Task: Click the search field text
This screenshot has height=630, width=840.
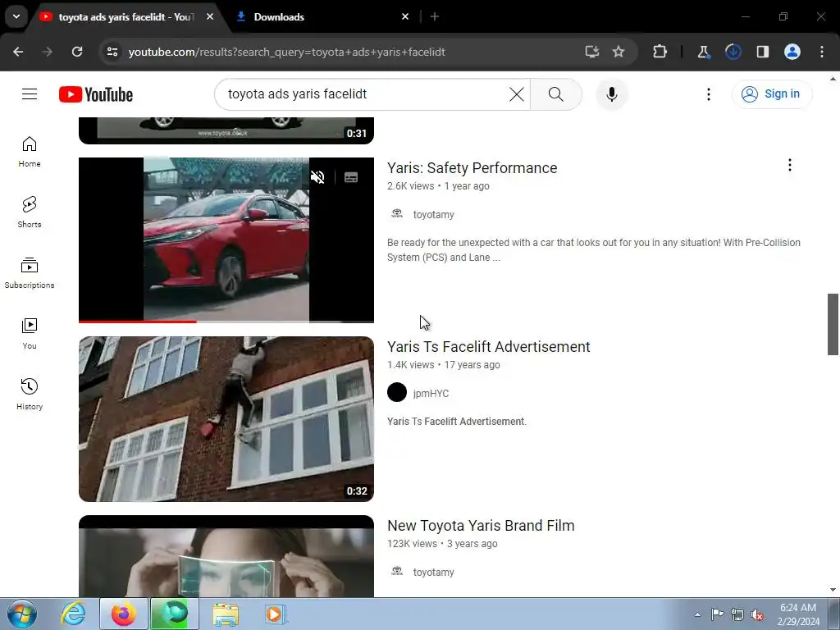Action: tap(297, 94)
